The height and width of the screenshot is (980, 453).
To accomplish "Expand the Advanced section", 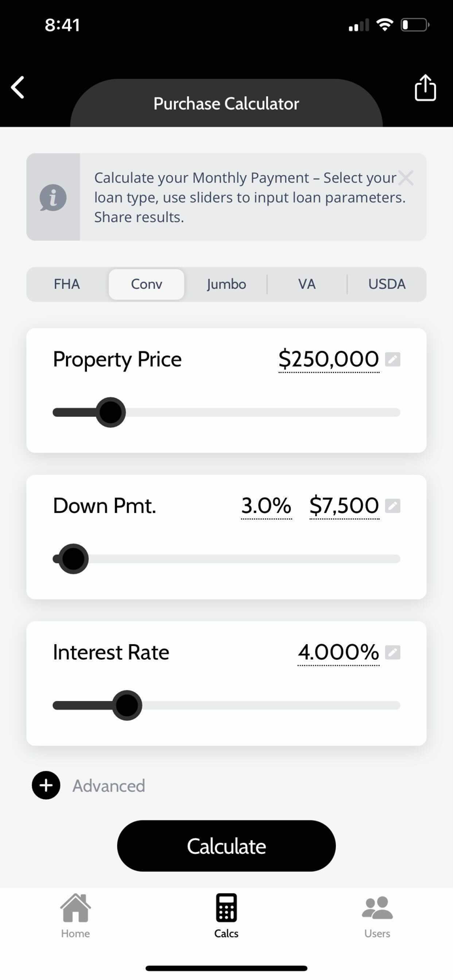I will tap(109, 785).
